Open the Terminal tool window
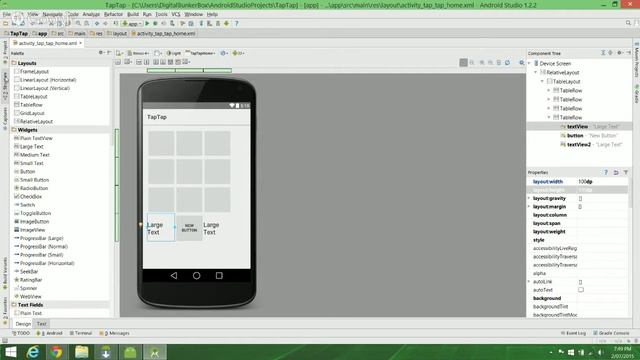This screenshot has height=360, width=640. click(x=81, y=333)
